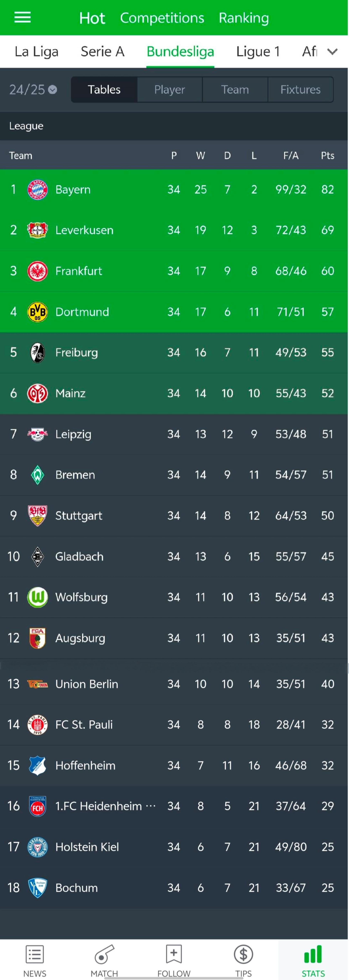The width and height of the screenshot is (349, 980).
Task: Select the La Liga tab
Action: (x=37, y=51)
